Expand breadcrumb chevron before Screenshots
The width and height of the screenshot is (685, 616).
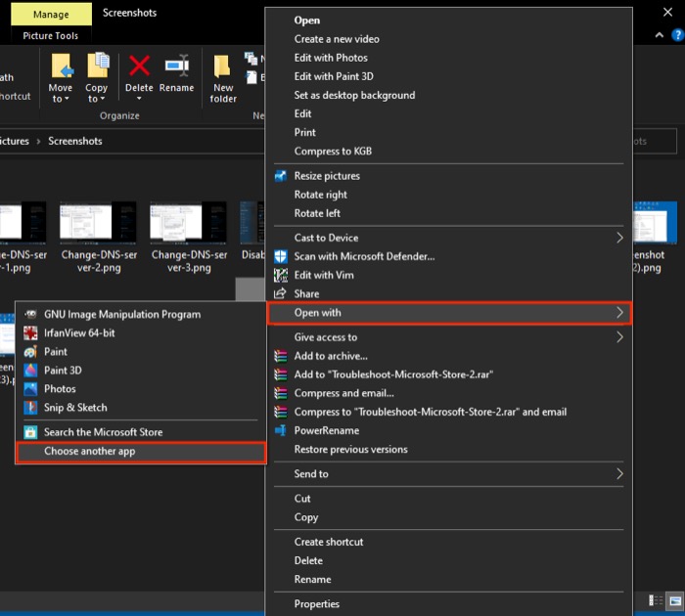coord(38,142)
